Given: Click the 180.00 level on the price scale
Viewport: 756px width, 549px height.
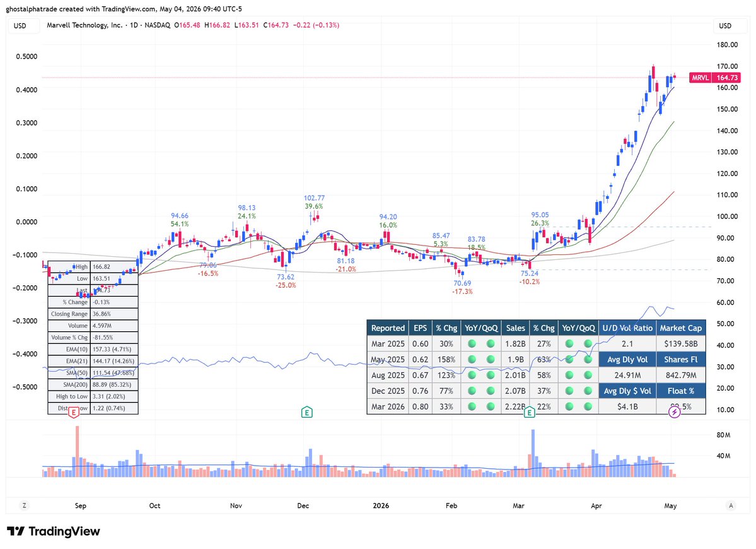Looking at the screenshot, I should pos(728,45).
